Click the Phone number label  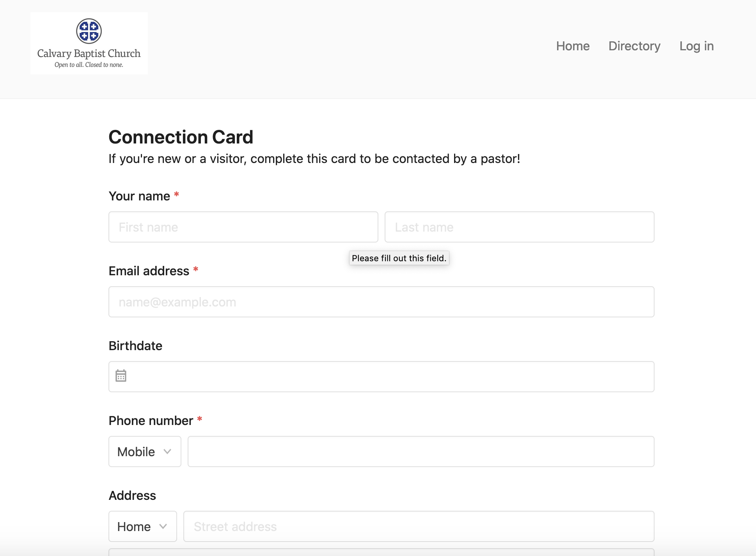click(151, 421)
